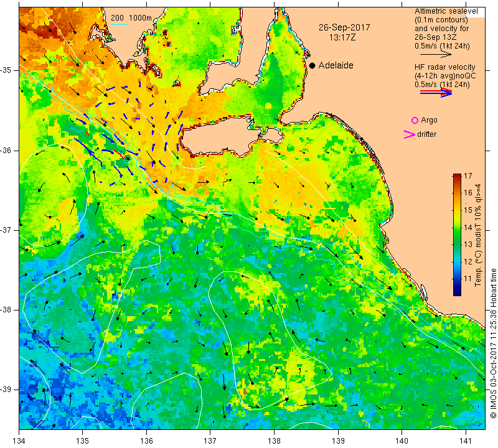Click the 'Argo' legend text
This screenshot has width=498, height=448.
pyautogui.click(x=429, y=120)
